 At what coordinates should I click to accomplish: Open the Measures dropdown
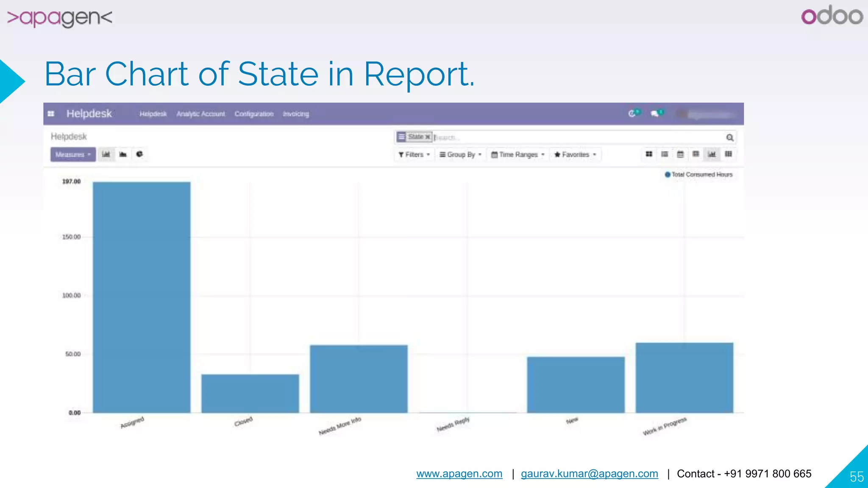73,155
